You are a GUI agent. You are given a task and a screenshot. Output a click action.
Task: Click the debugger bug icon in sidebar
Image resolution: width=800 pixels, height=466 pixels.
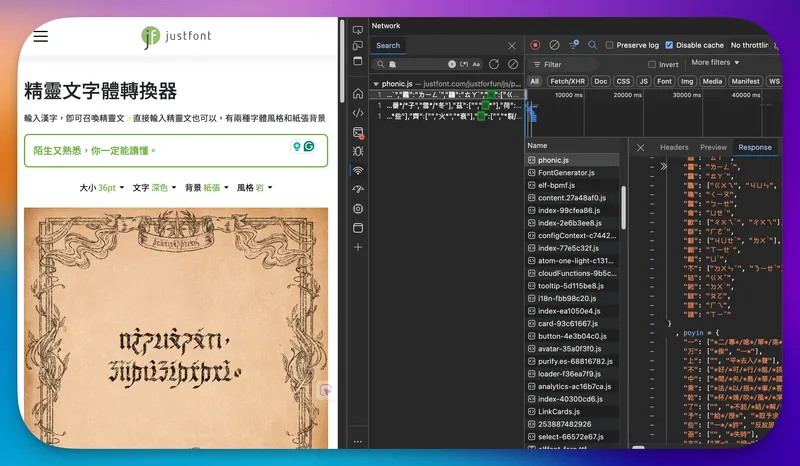(358, 151)
